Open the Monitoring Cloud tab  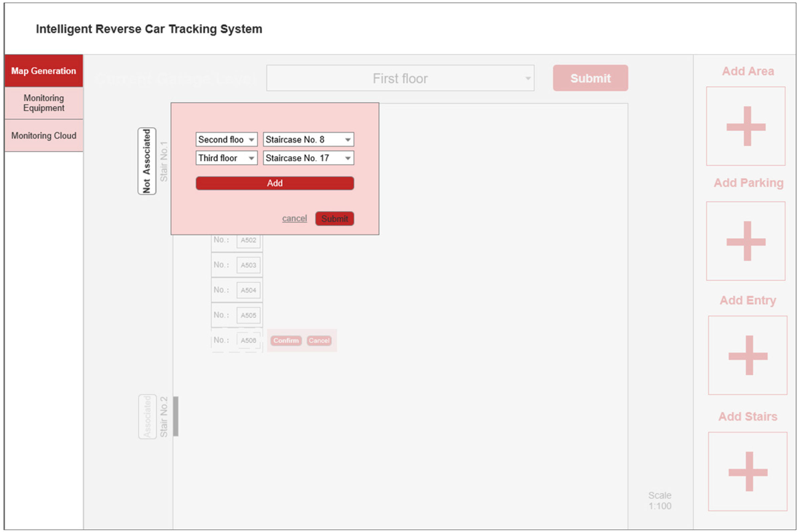coord(44,136)
